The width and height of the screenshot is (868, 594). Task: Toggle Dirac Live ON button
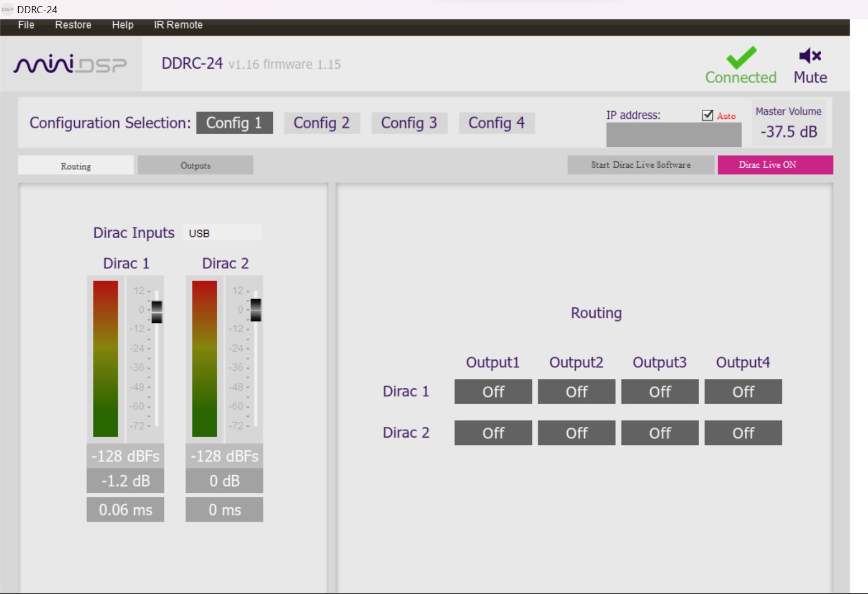[x=774, y=165]
